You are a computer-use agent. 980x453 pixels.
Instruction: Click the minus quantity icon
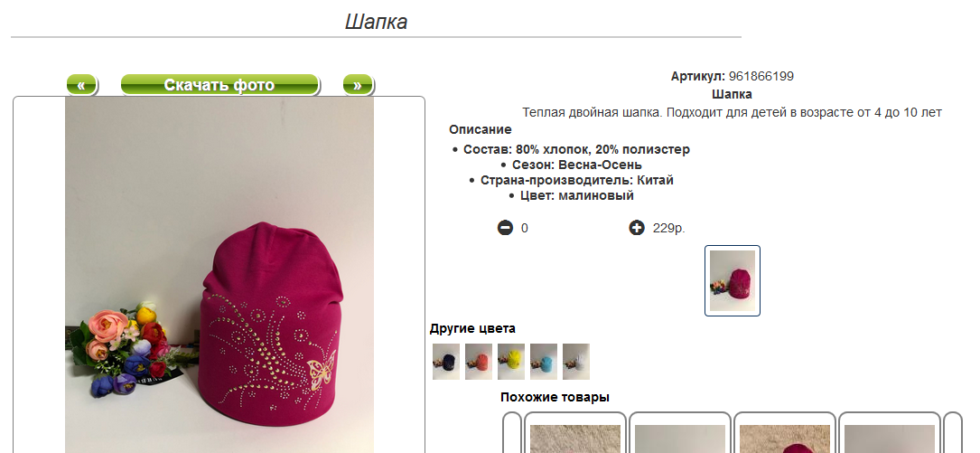coord(505,228)
